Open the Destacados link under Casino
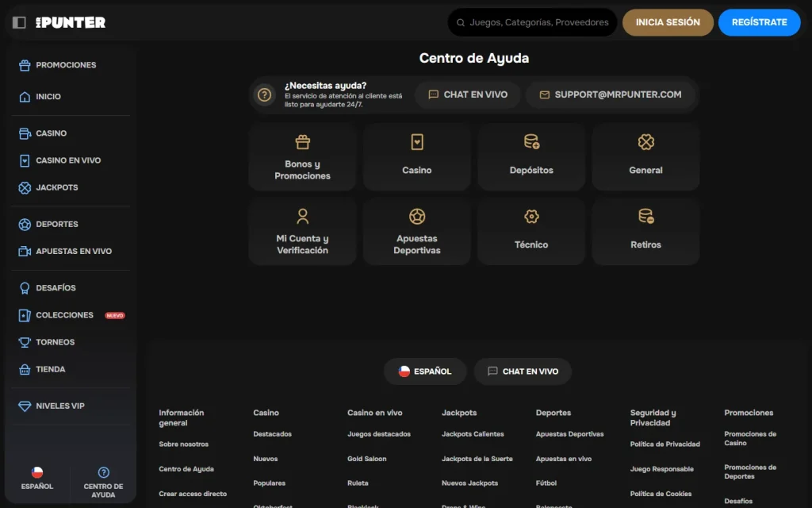 pos(273,434)
